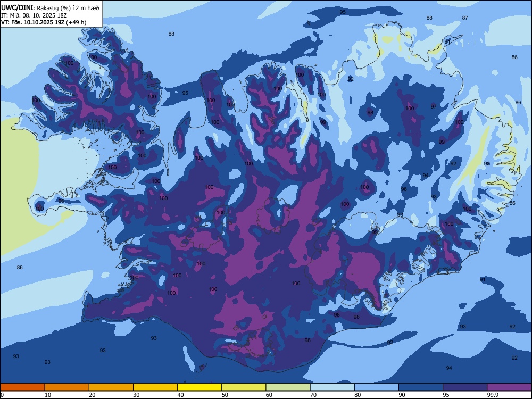Click the legend tick label '70'
The image size is (532, 399).
pyautogui.click(x=313, y=395)
